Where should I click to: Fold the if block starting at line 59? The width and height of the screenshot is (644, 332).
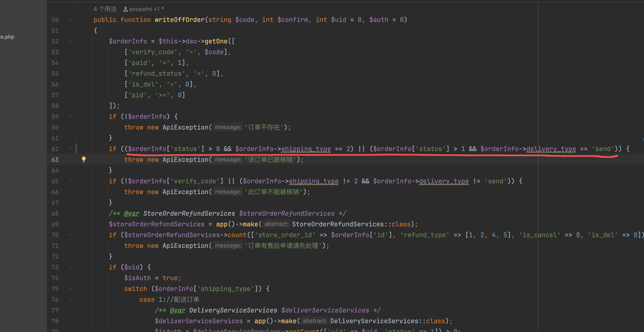coord(71,116)
